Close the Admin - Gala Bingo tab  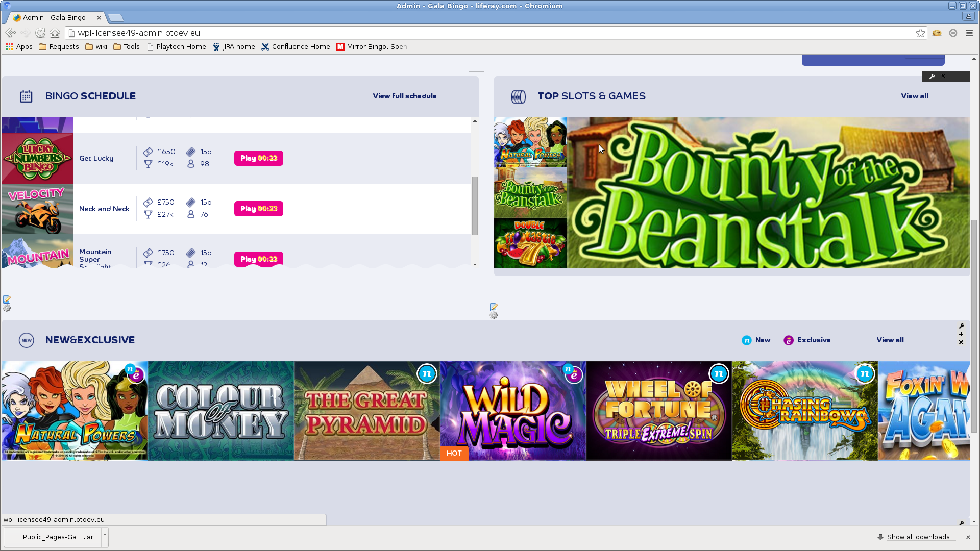(99, 17)
